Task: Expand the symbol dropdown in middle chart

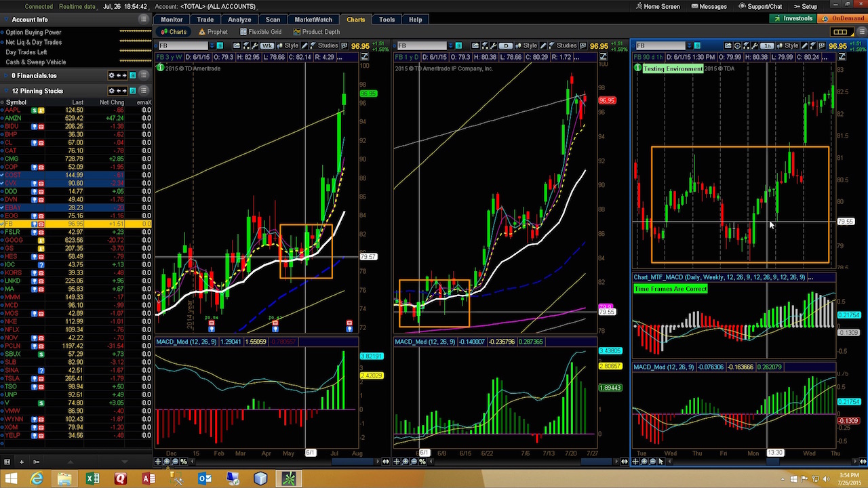Action: pos(451,46)
